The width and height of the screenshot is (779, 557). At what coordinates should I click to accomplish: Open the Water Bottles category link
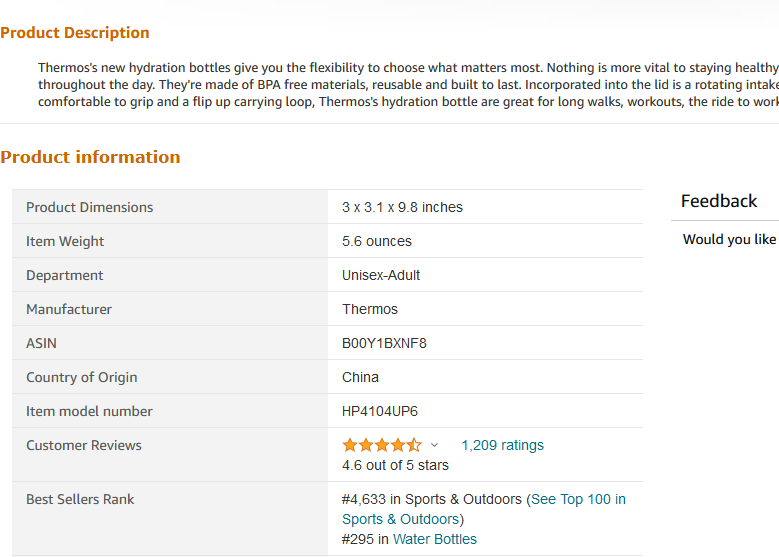(x=435, y=539)
